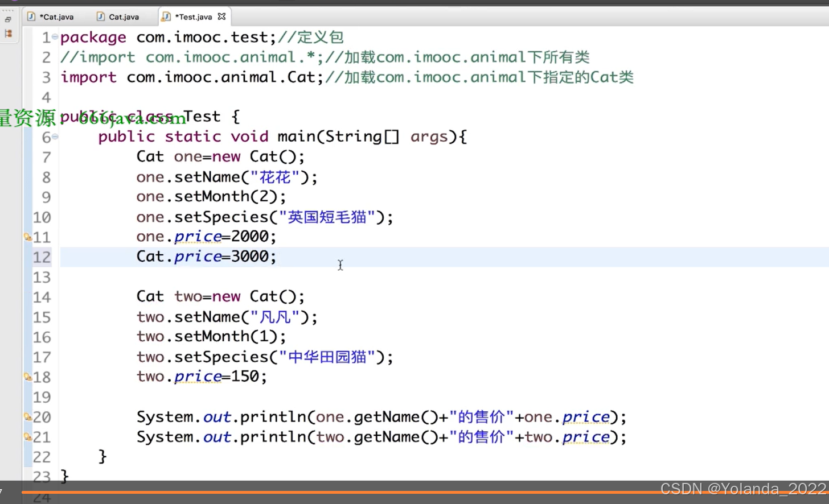
Task: Click 'one.price=2000;' statement
Action: point(207,237)
